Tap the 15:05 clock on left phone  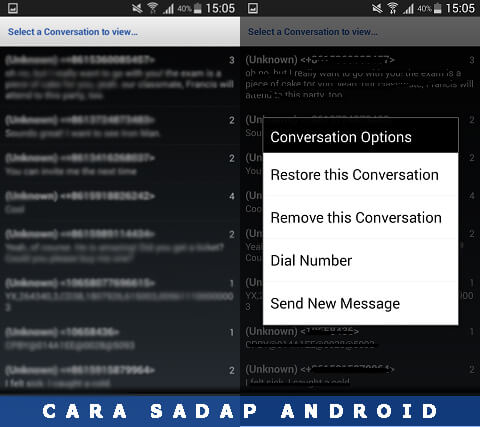[220, 8]
